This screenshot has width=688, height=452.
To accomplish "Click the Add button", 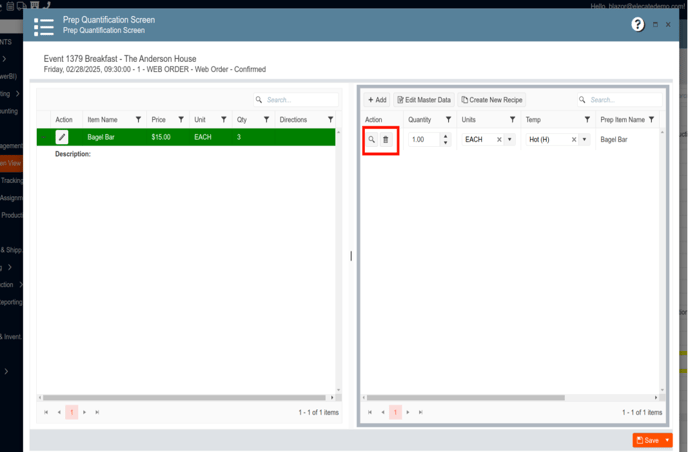I will point(377,100).
